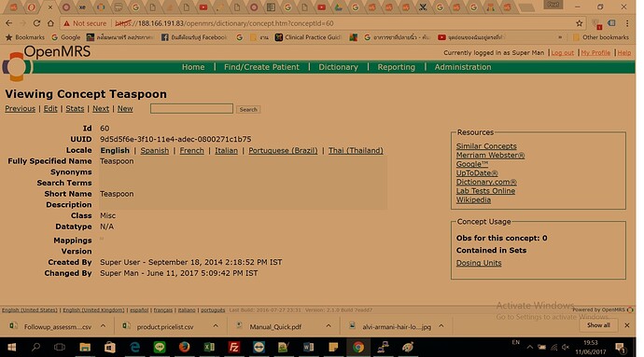The image size is (644, 357).
Task: Bookmark this page with the star icon
Action: click(x=579, y=23)
